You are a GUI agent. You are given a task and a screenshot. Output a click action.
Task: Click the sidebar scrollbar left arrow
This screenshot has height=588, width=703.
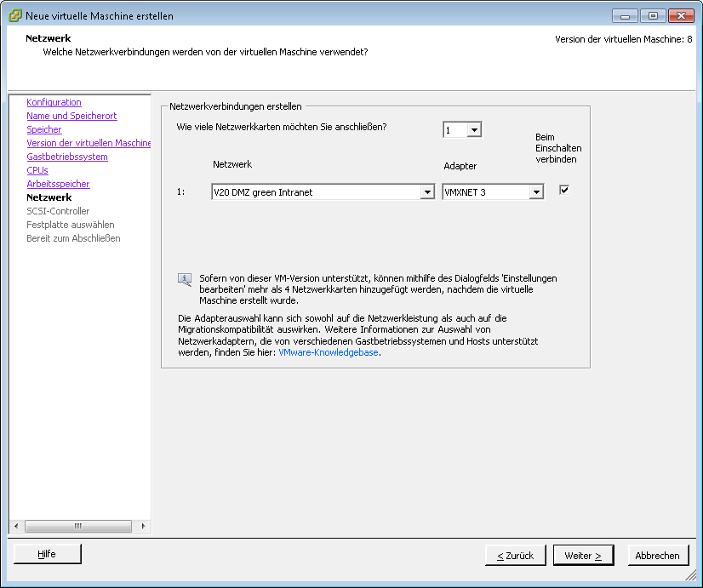[x=14, y=526]
